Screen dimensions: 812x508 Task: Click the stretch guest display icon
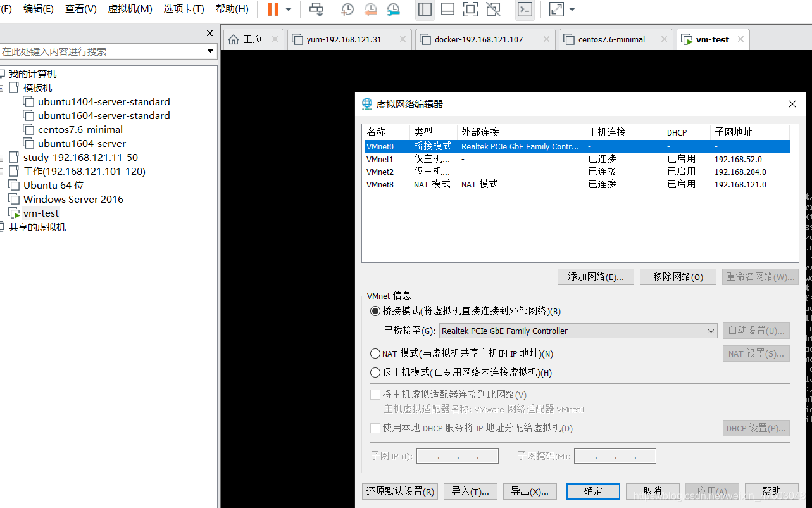pos(556,10)
